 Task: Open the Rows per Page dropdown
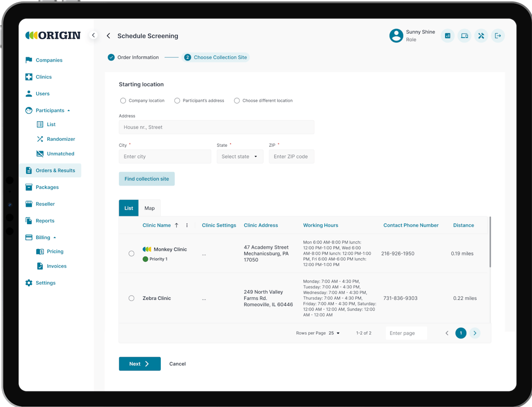point(334,333)
